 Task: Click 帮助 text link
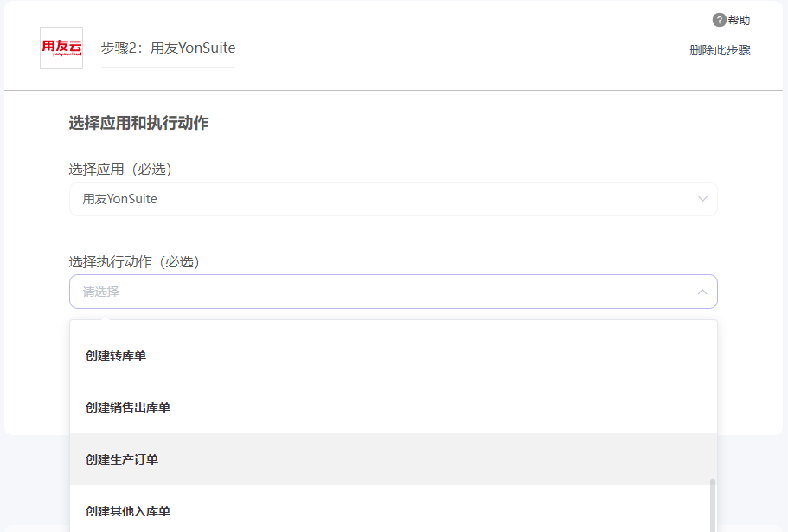pos(739,20)
